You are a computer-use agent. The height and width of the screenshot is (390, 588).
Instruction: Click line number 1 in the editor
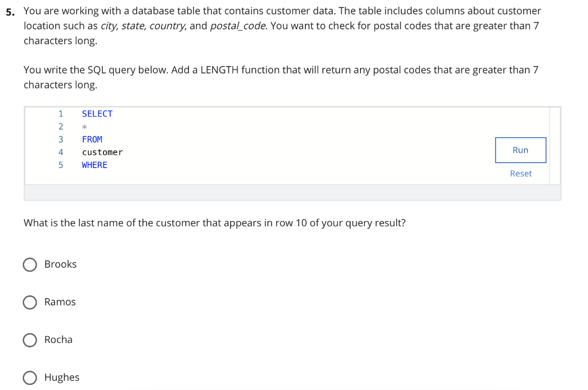(x=60, y=113)
